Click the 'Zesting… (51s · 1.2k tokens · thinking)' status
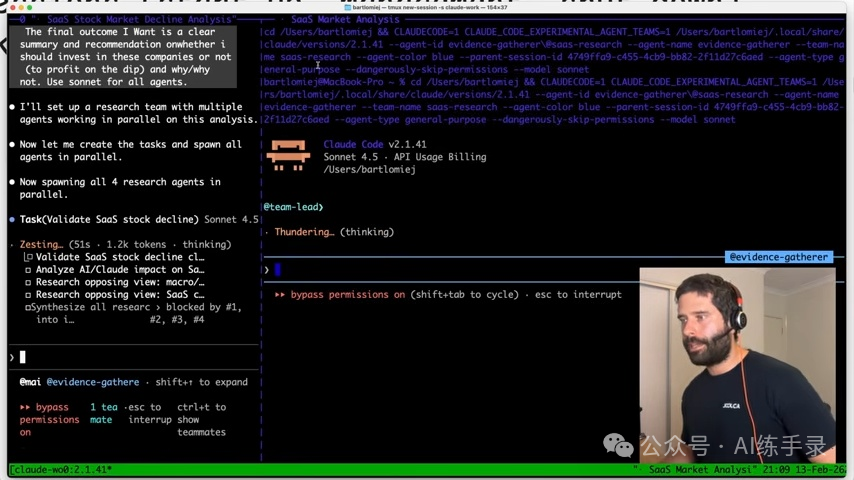This screenshot has width=854, height=480. click(x=125, y=245)
